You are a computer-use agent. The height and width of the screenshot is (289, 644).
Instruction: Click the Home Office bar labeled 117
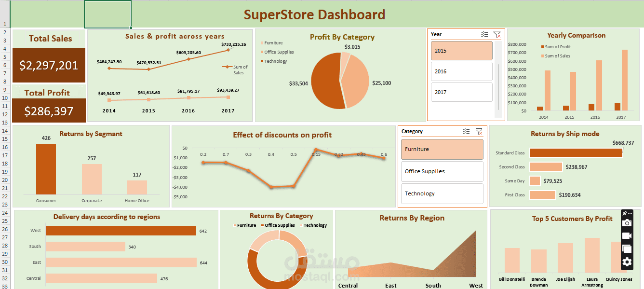click(137, 187)
